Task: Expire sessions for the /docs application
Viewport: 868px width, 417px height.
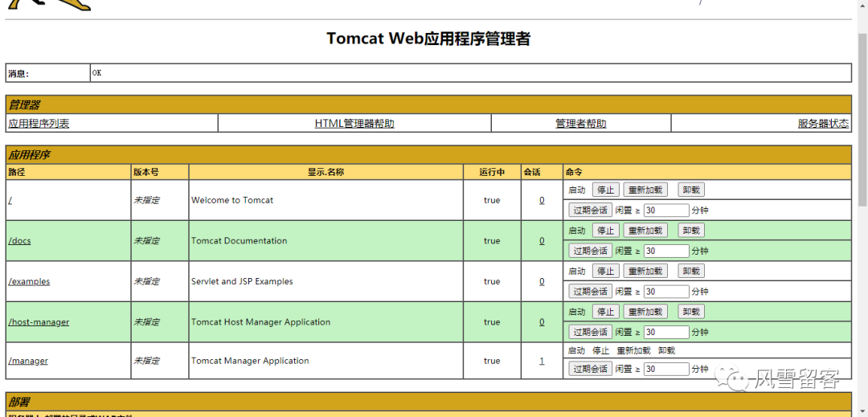Action: (590, 251)
